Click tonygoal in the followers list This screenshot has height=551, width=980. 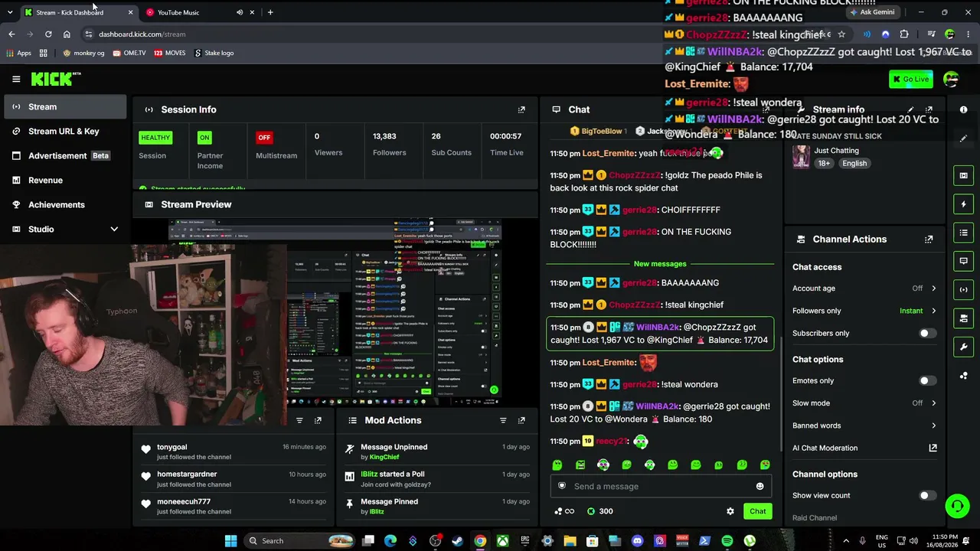coord(171,447)
